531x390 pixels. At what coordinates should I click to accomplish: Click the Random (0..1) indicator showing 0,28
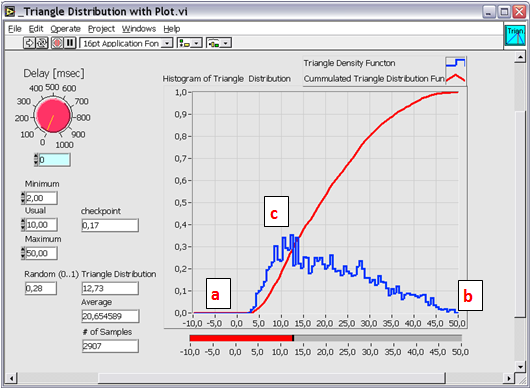pos(41,288)
